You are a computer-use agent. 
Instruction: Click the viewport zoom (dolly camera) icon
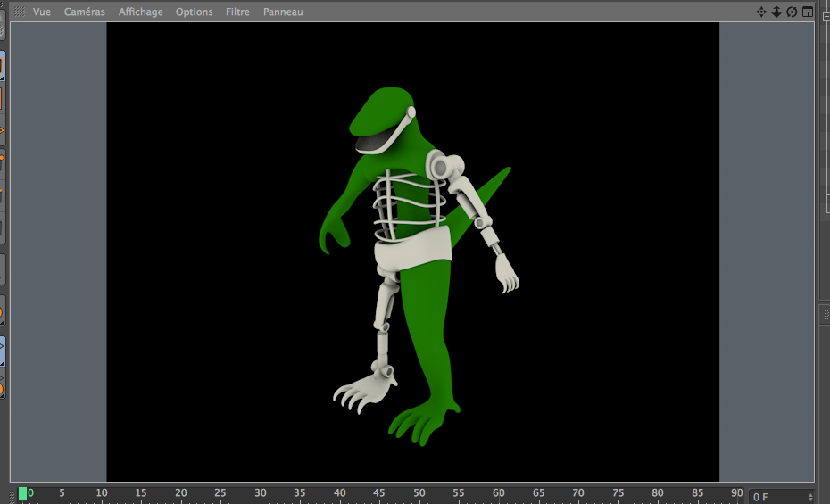[776, 12]
